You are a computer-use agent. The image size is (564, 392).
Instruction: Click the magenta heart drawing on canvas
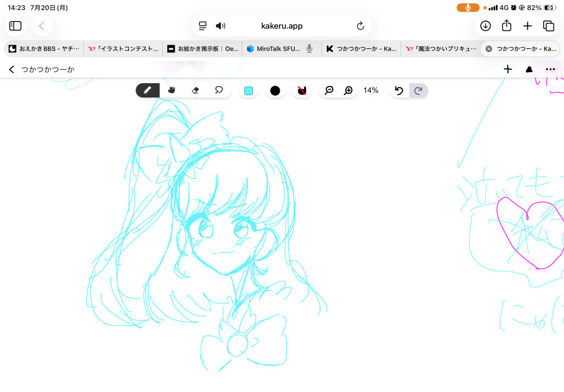(531, 233)
